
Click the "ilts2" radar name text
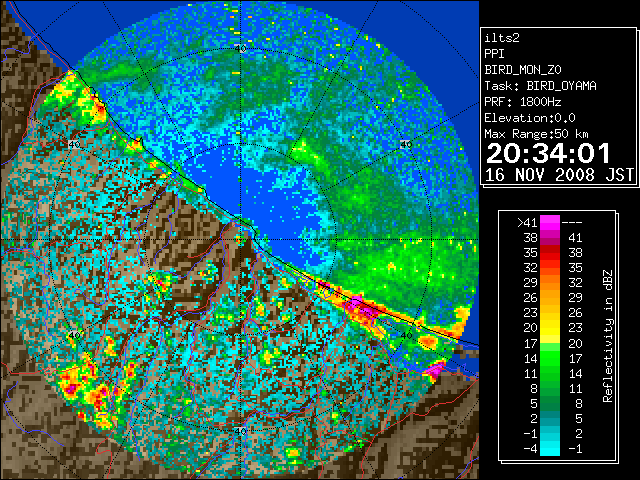point(502,38)
